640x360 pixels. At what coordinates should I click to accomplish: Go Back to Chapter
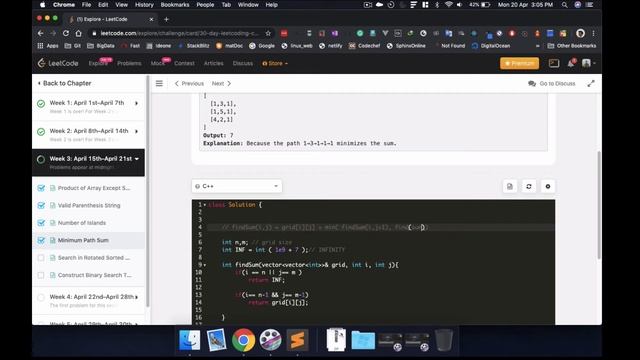pos(64,83)
